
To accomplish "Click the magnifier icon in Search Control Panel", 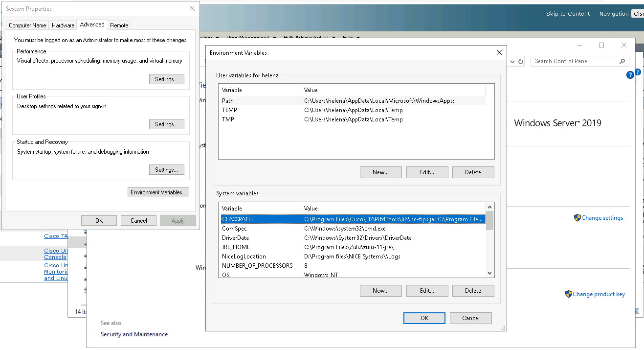I will pos(622,61).
